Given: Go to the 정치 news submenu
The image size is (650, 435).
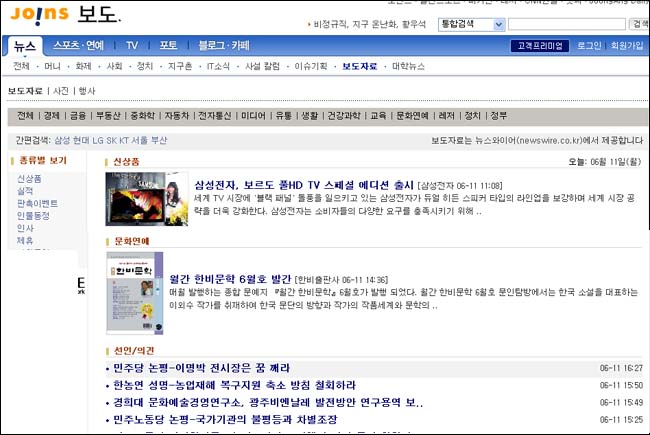Looking at the screenshot, I should pyautogui.click(x=145, y=66).
